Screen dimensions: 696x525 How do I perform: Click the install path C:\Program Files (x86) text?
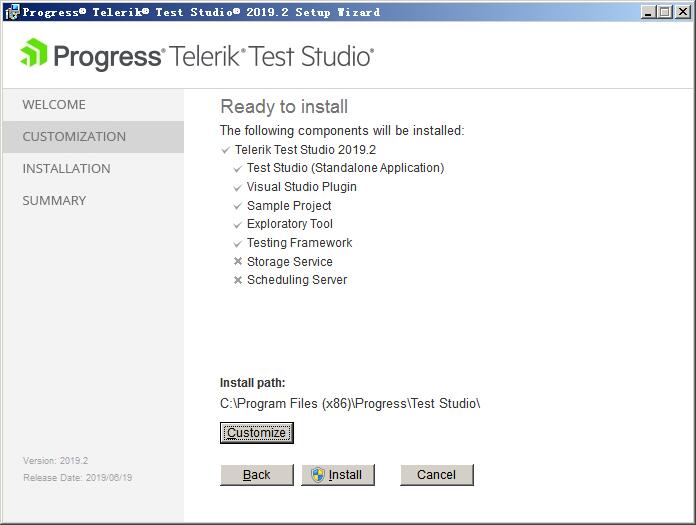350,403
